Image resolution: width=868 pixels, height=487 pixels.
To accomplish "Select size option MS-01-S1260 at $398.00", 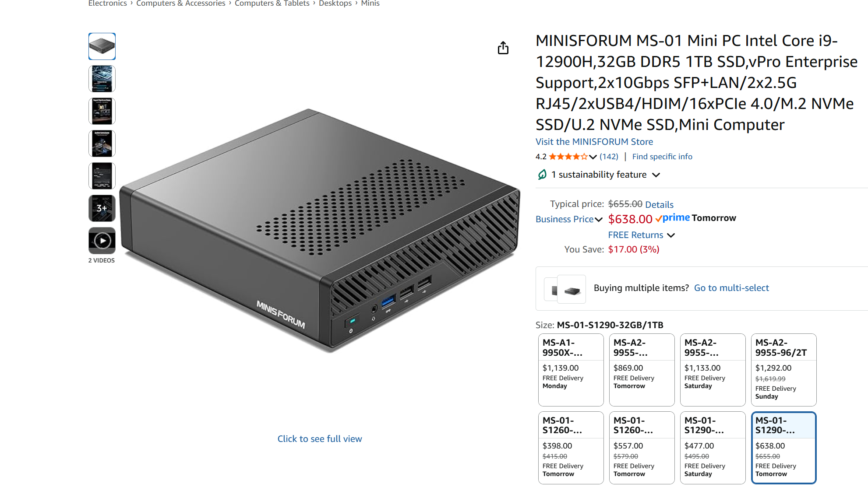I will tap(571, 448).
